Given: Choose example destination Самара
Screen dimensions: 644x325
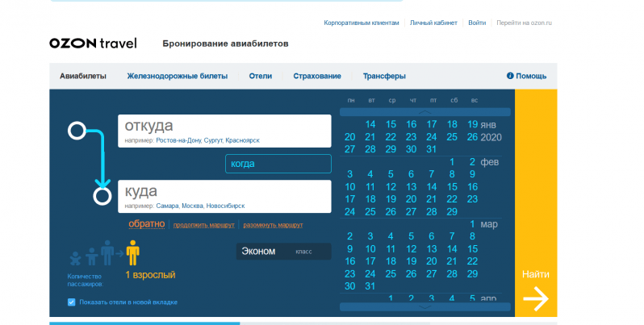Looking at the screenshot, I should [167, 206].
